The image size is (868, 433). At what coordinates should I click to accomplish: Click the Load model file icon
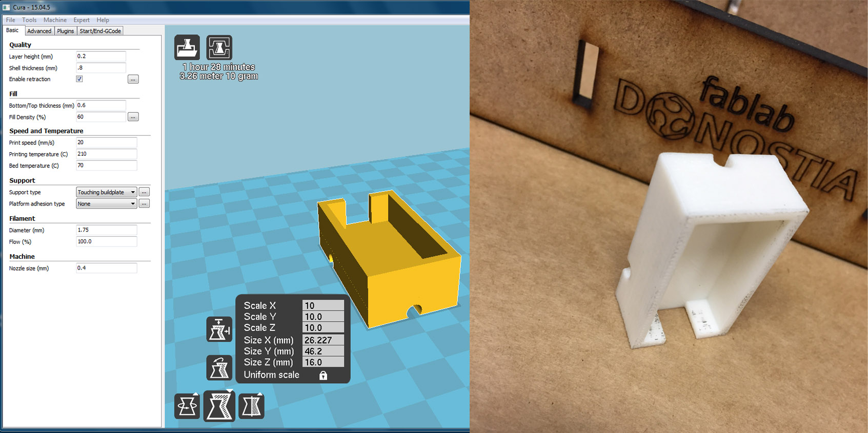(187, 48)
